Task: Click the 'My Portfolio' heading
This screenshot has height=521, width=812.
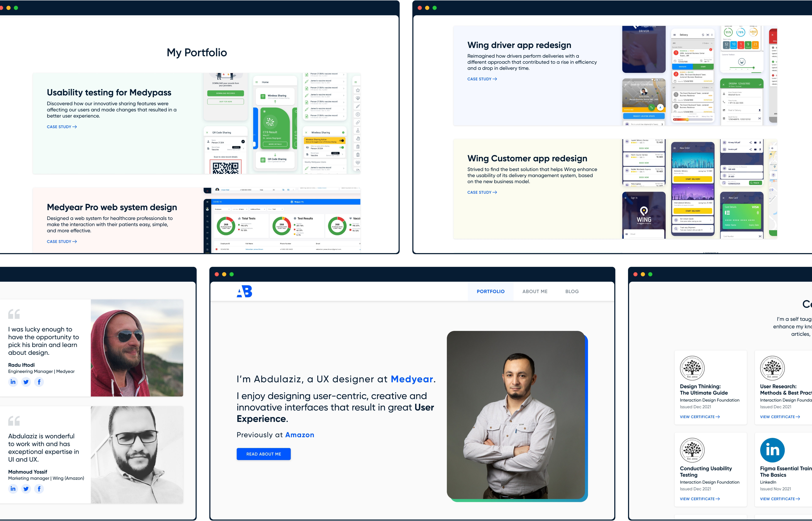Action: (x=197, y=53)
